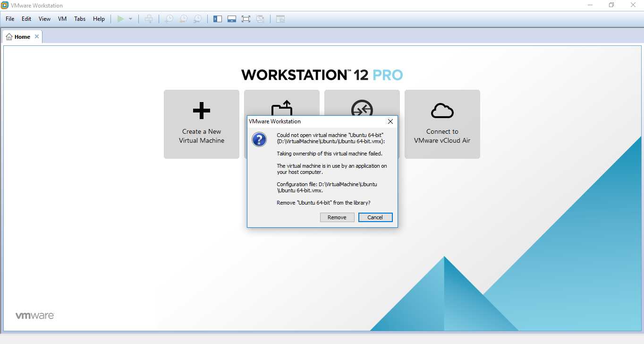The width and height of the screenshot is (644, 344).
Task: Close the Home tab
Action: tap(37, 36)
